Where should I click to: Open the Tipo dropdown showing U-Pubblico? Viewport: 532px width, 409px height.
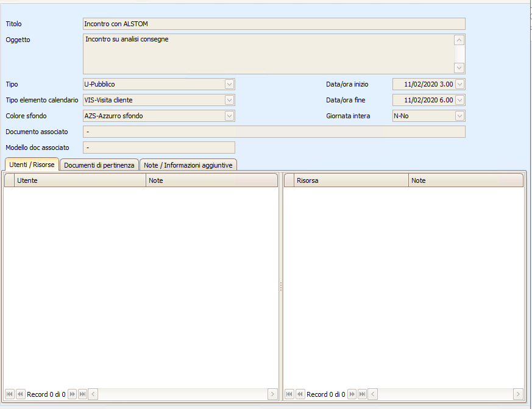230,84
